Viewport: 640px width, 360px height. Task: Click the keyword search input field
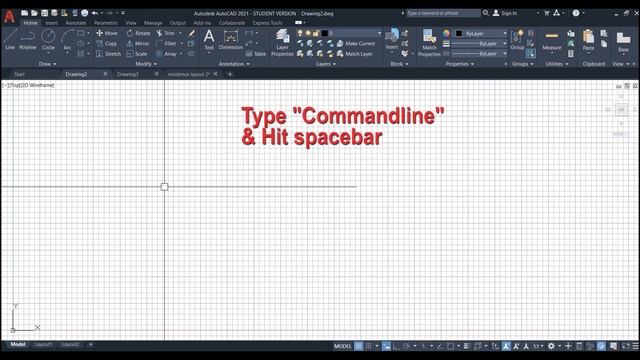(443, 13)
